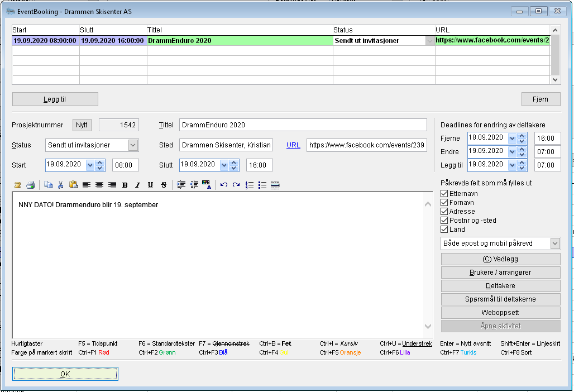Image resolution: width=574 pixels, height=392 pixels.
Task: Center-align text in the editor
Action: click(99, 185)
